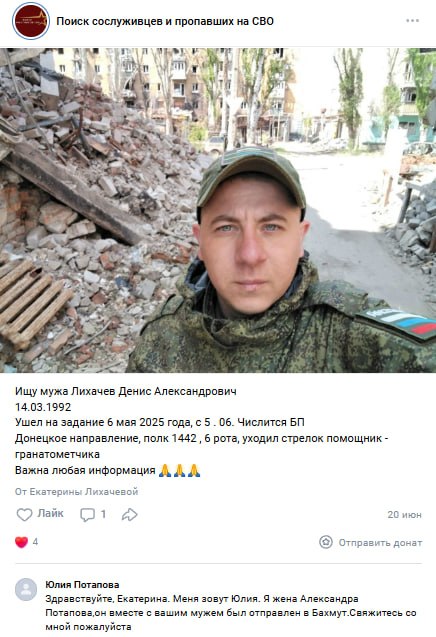This screenshot has width=436, height=637.
Task: Click the comment text from Юлия
Action: (x=231, y=613)
